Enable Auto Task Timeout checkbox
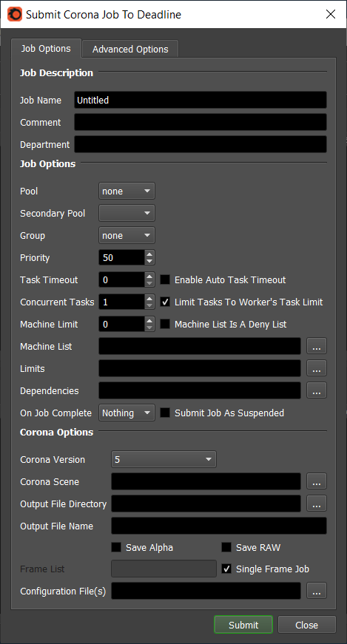 coord(165,279)
